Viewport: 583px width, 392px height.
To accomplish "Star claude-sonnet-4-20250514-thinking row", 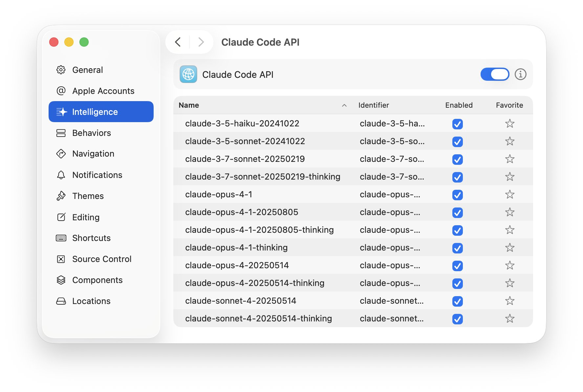I will tap(510, 318).
